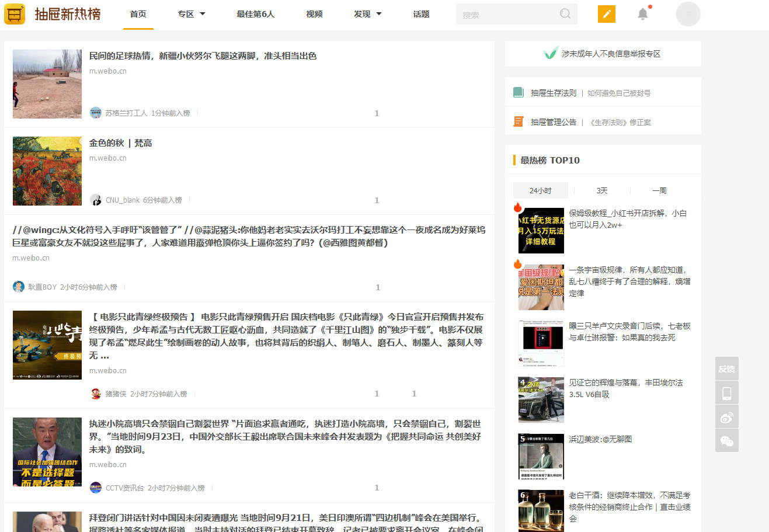Click username CNU_blank

pos(123,200)
